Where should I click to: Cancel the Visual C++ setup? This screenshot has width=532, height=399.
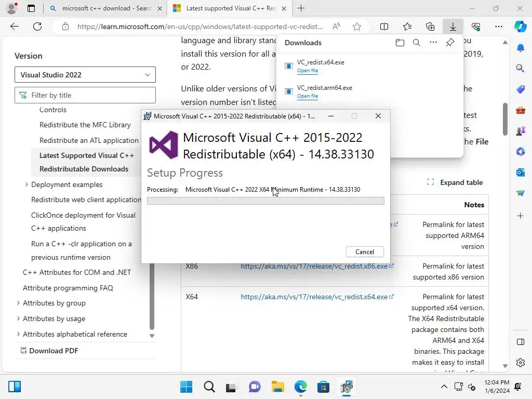coord(365,252)
